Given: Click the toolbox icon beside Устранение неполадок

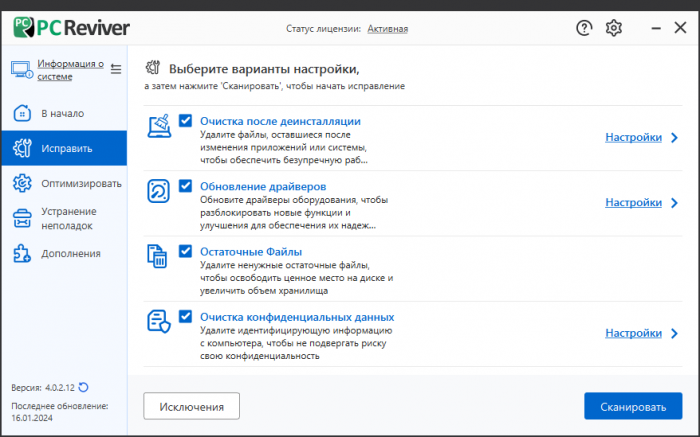Looking at the screenshot, I should tap(22, 218).
